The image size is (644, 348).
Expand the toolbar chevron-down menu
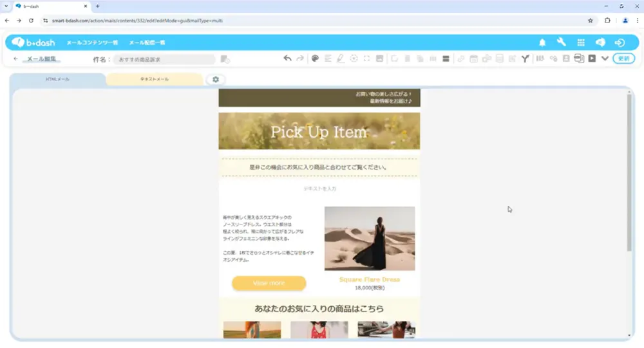pyautogui.click(x=605, y=59)
